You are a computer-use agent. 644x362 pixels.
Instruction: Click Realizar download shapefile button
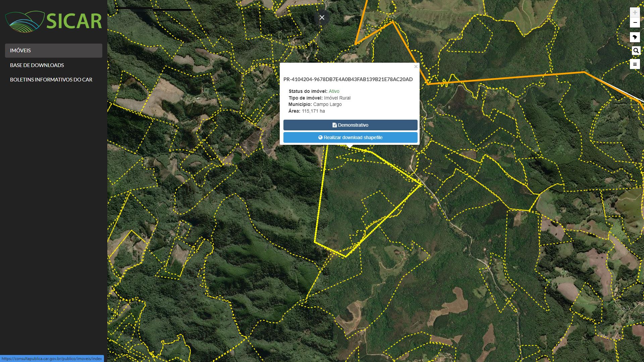point(350,137)
